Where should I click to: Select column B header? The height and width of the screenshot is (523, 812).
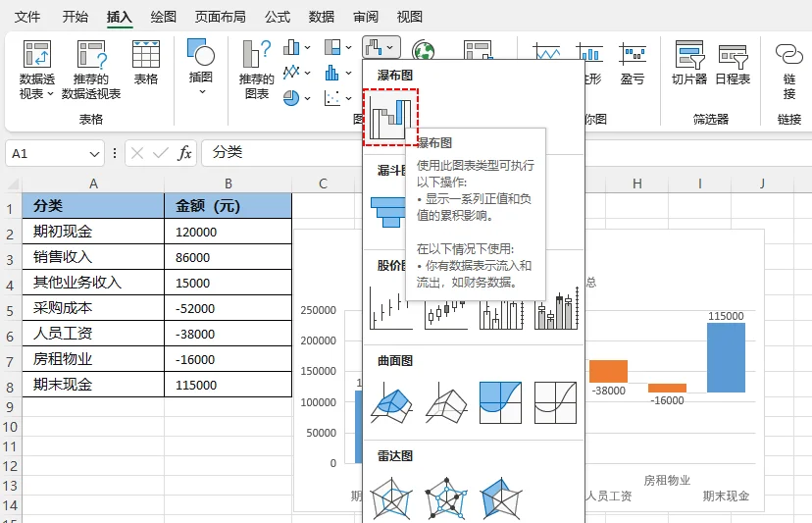coord(228,183)
